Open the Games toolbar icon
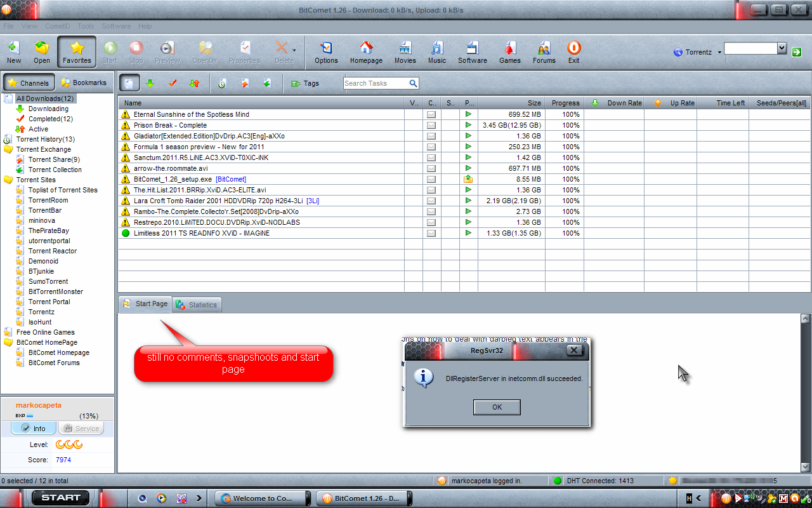 coord(509,51)
